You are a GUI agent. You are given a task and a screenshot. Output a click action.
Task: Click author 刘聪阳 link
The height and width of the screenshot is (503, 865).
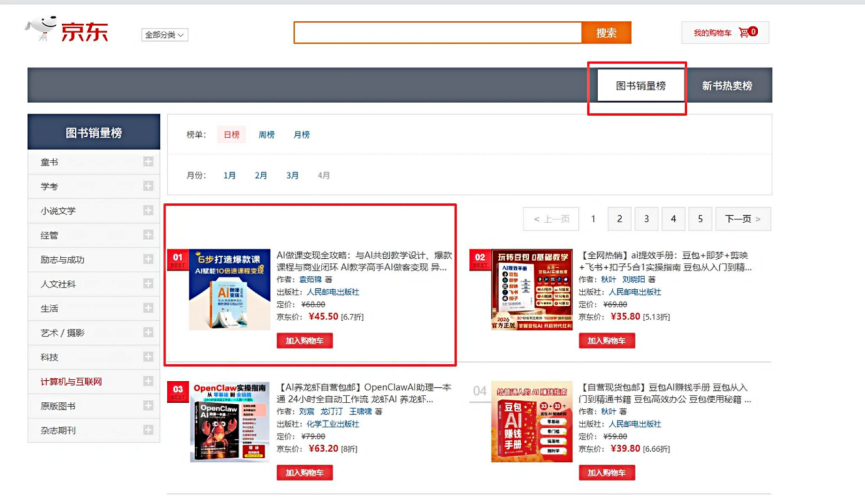coord(633,280)
